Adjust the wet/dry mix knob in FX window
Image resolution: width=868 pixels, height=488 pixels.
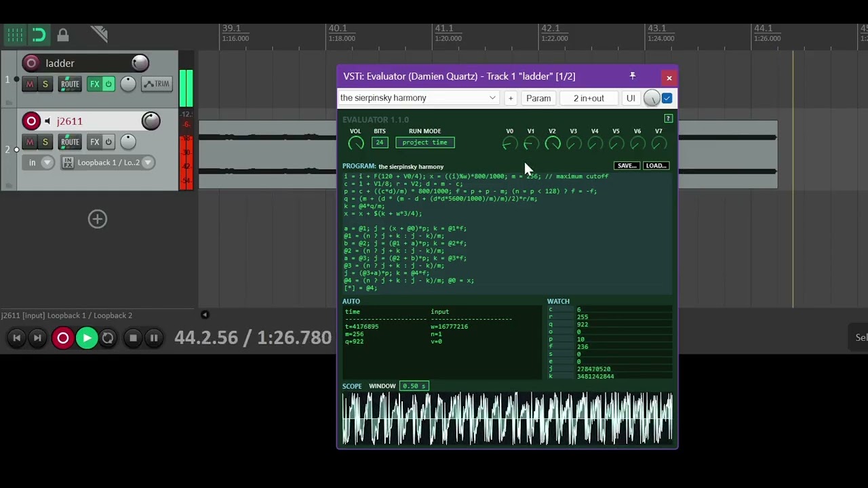point(651,98)
